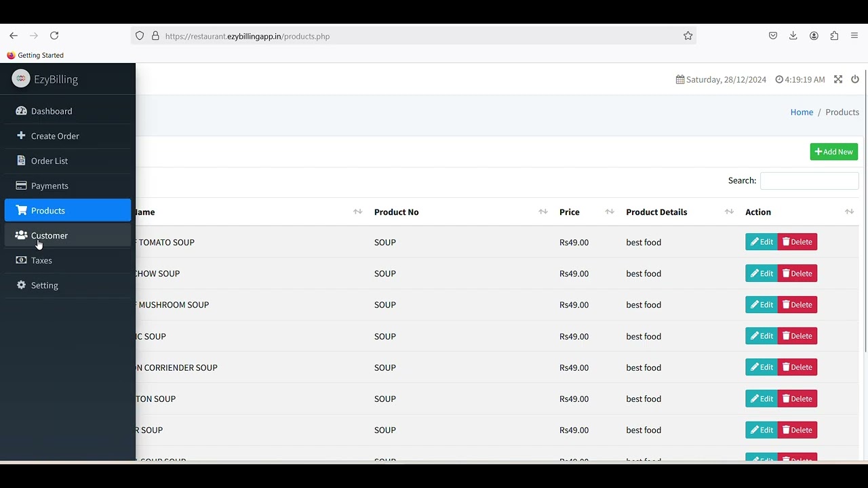Screen dimensions: 868x488
Task: Click the browser URL address bar
Action: pyautogui.click(x=414, y=36)
